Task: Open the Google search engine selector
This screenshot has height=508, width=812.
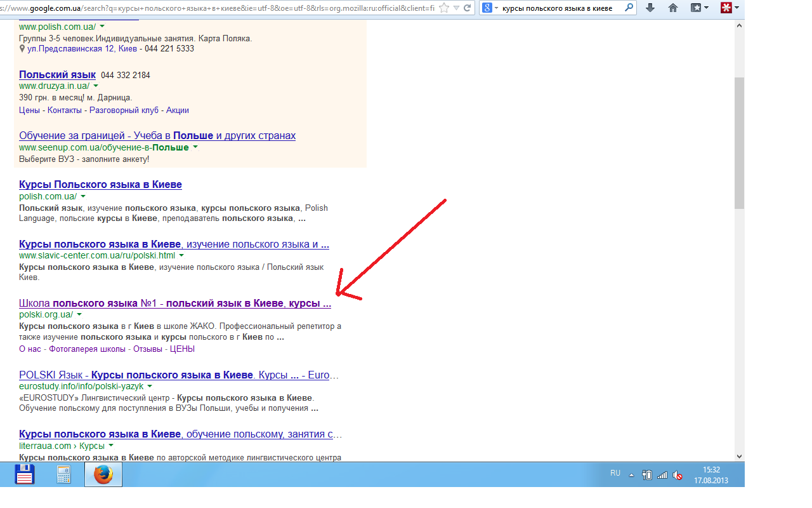Action: (490, 8)
